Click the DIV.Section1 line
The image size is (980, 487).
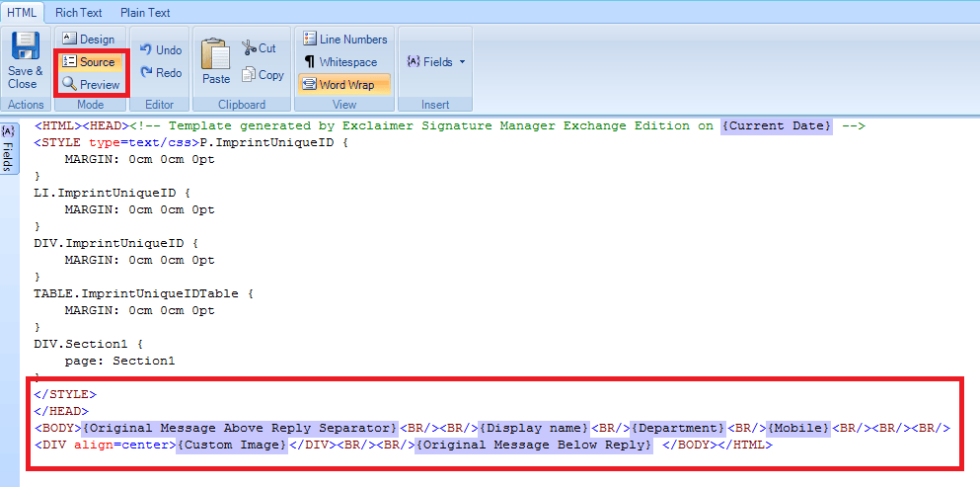(90, 345)
